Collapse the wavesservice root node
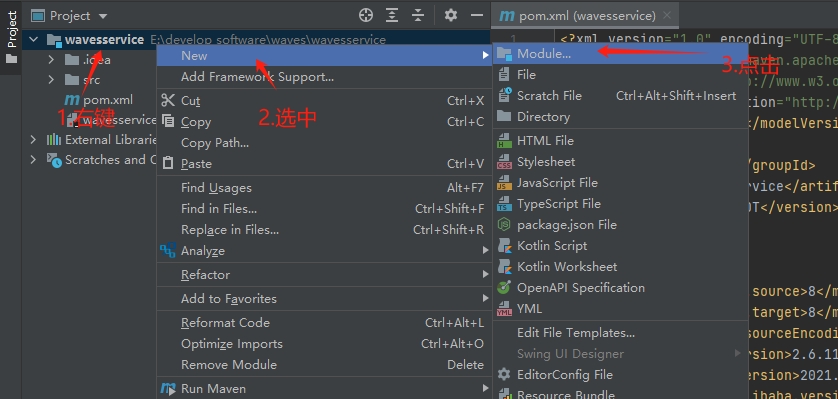The image size is (838, 399). [34, 40]
